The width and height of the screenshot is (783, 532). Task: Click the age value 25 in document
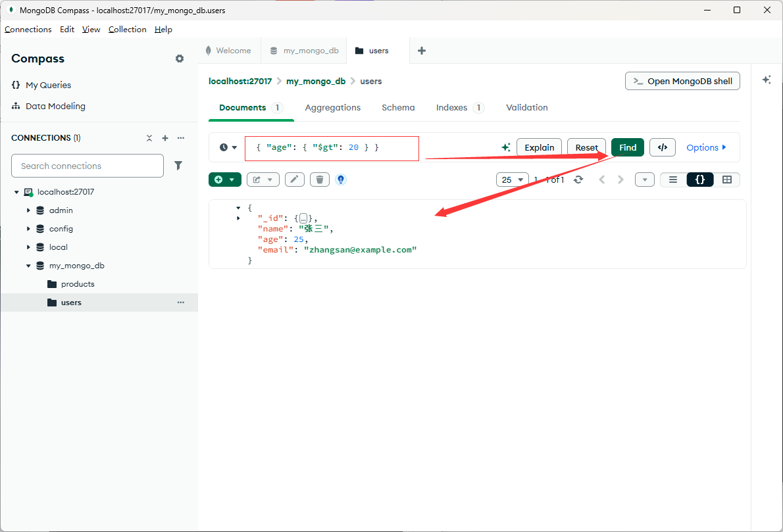(x=299, y=239)
